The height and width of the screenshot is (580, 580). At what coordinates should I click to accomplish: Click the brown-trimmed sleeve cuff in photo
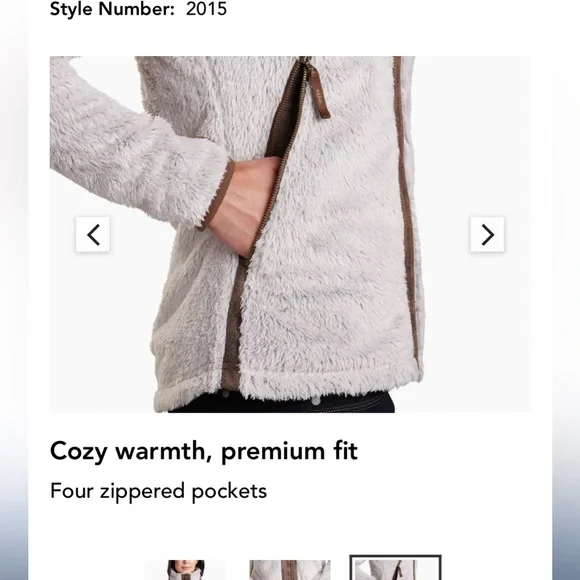coord(218,198)
